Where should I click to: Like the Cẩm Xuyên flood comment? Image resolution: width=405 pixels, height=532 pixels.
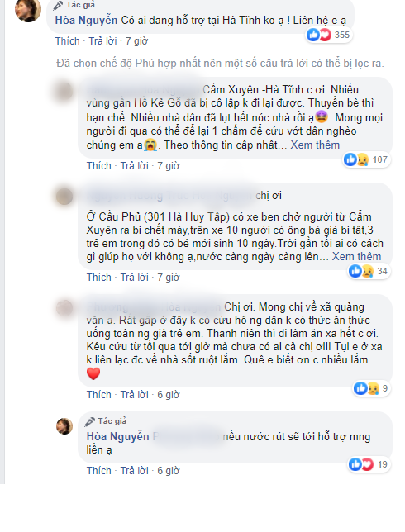click(99, 166)
